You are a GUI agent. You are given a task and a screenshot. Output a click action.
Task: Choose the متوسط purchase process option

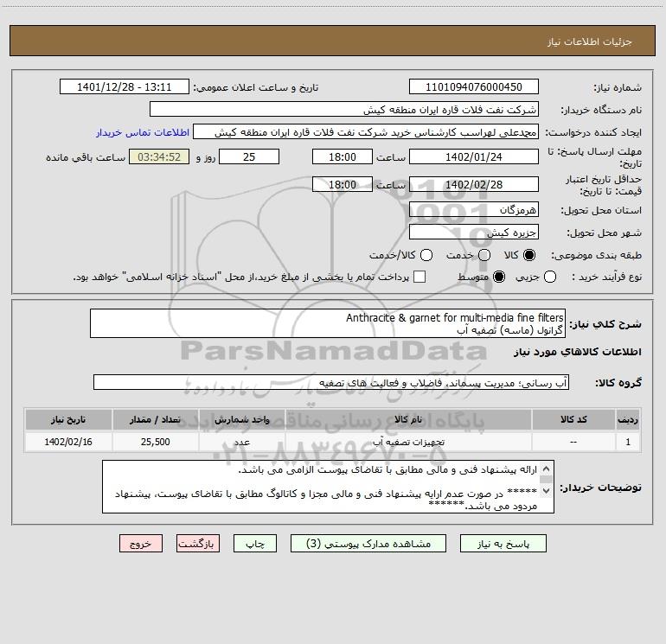pyautogui.click(x=499, y=277)
